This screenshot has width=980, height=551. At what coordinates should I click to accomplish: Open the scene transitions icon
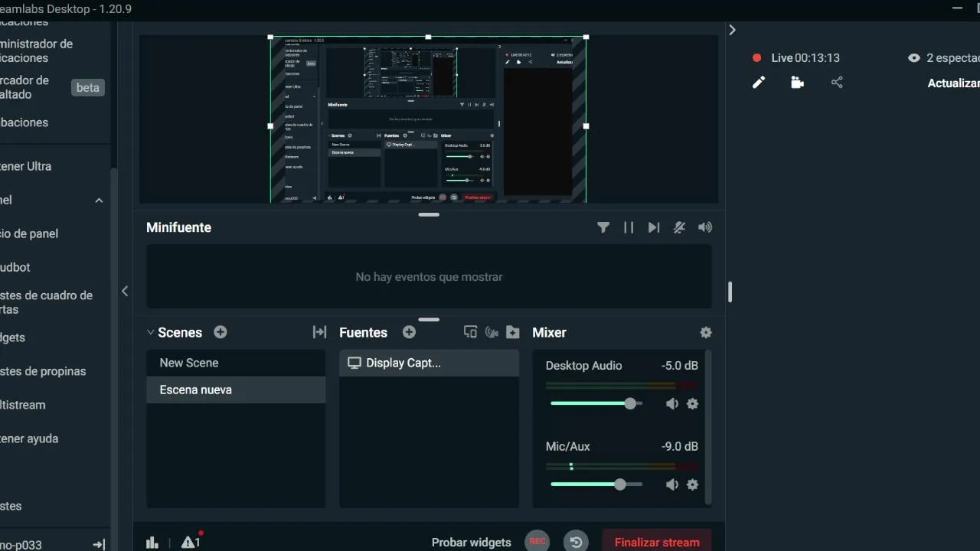319,332
